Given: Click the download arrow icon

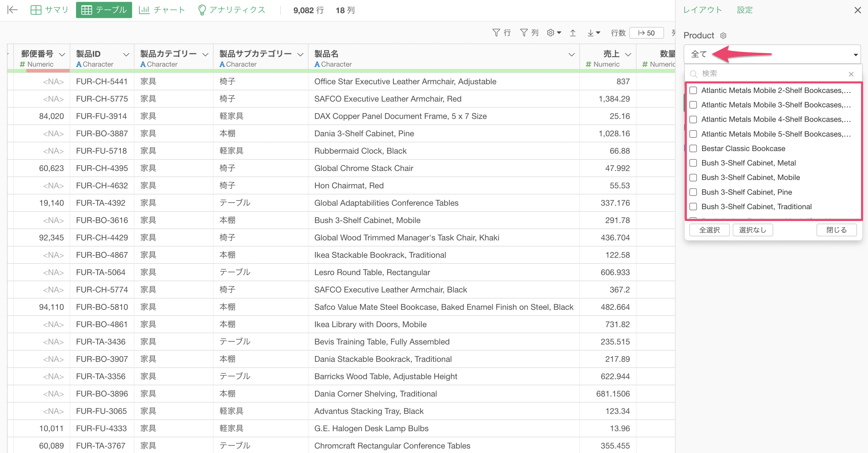Looking at the screenshot, I should click(591, 33).
